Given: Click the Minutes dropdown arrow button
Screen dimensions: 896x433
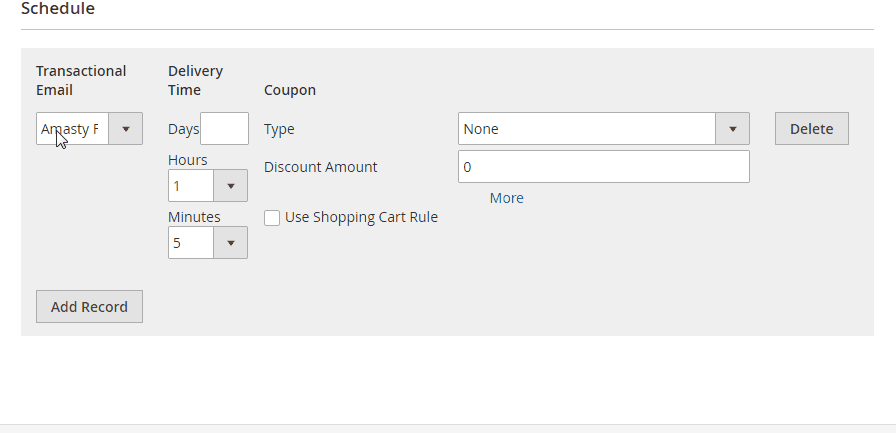Looking at the screenshot, I should pyautogui.click(x=230, y=243).
